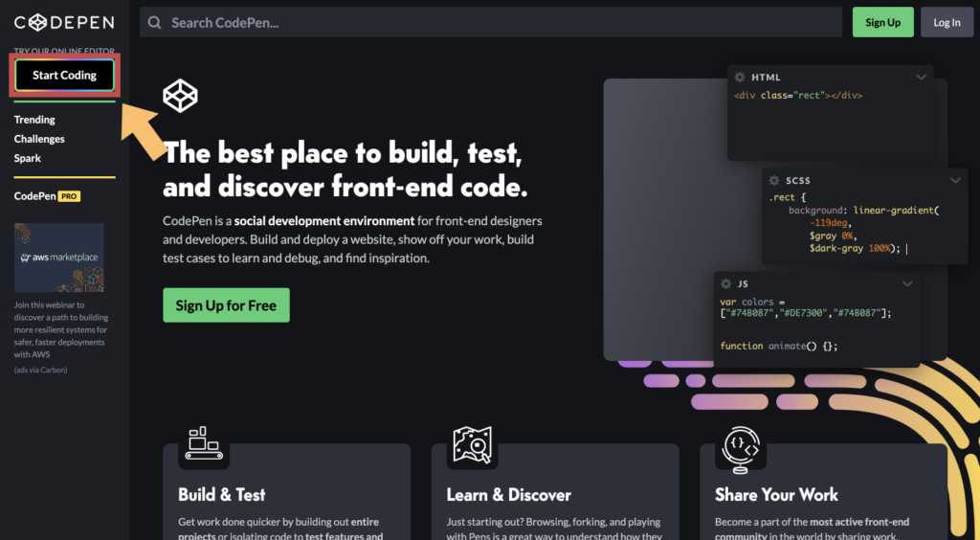This screenshot has height=540, width=980.
Task: Click the "TRY OUR ONLINE EDITOR" label
Action: point(64,52)
